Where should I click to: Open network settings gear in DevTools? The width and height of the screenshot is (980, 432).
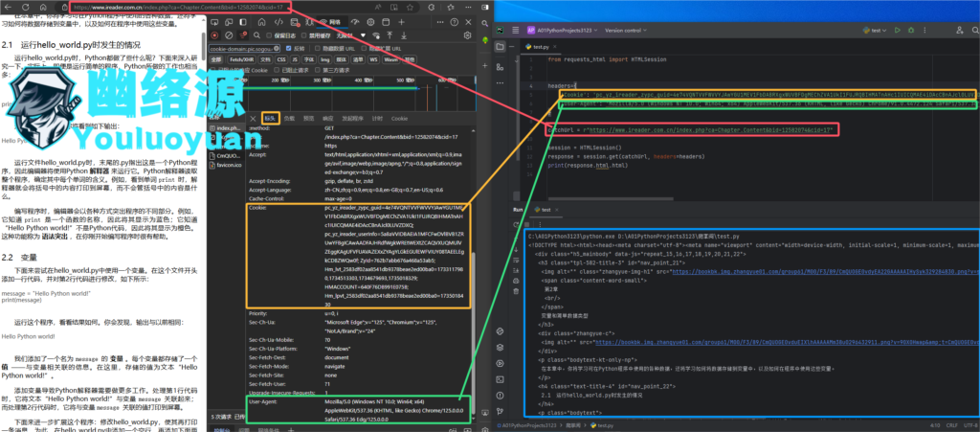(x=467, y=35)
